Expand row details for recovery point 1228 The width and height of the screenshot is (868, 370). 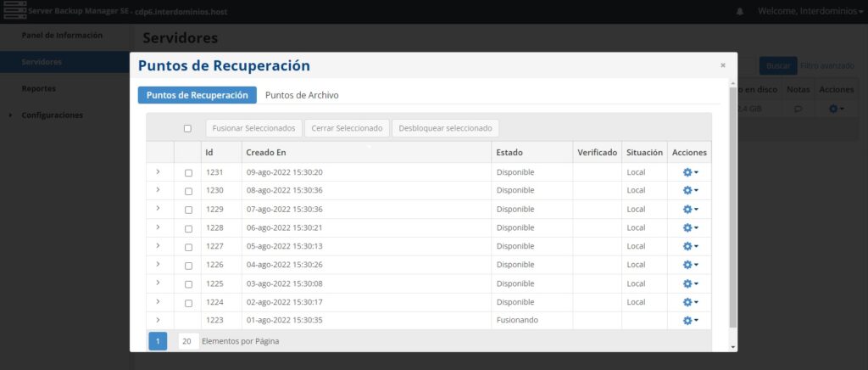pos(158,227)
